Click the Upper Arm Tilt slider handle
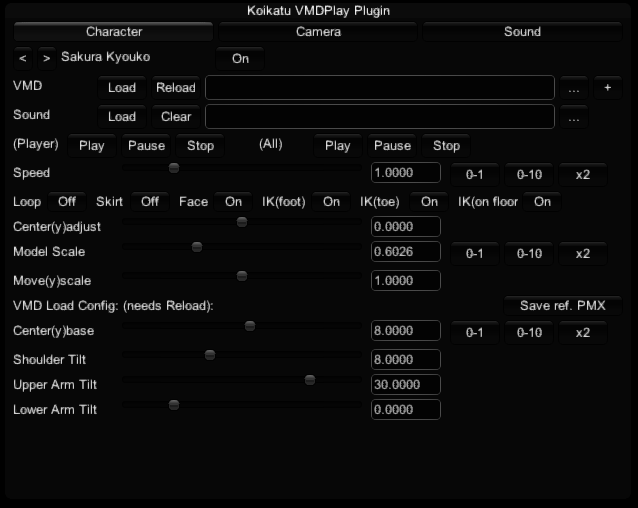Viewport: 638px width, 508px height. (310, 380)
